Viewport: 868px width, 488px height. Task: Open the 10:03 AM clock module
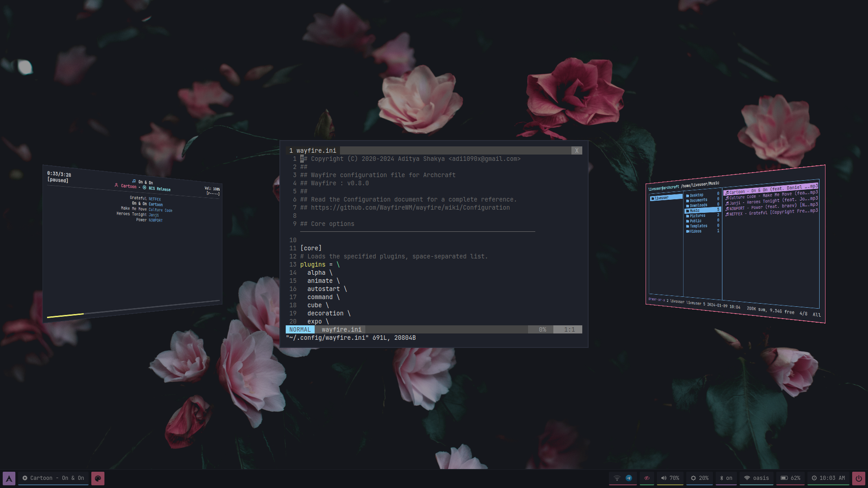click(x=828, y=478)
